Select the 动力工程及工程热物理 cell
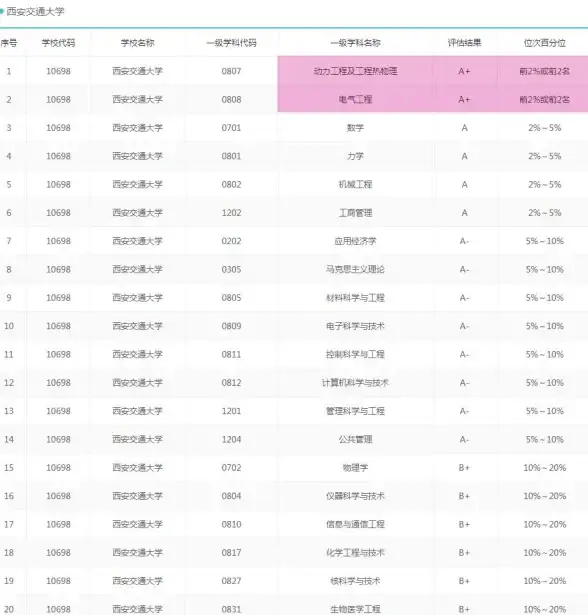This screenshot has height=615, width=588. tap(355, 71)
